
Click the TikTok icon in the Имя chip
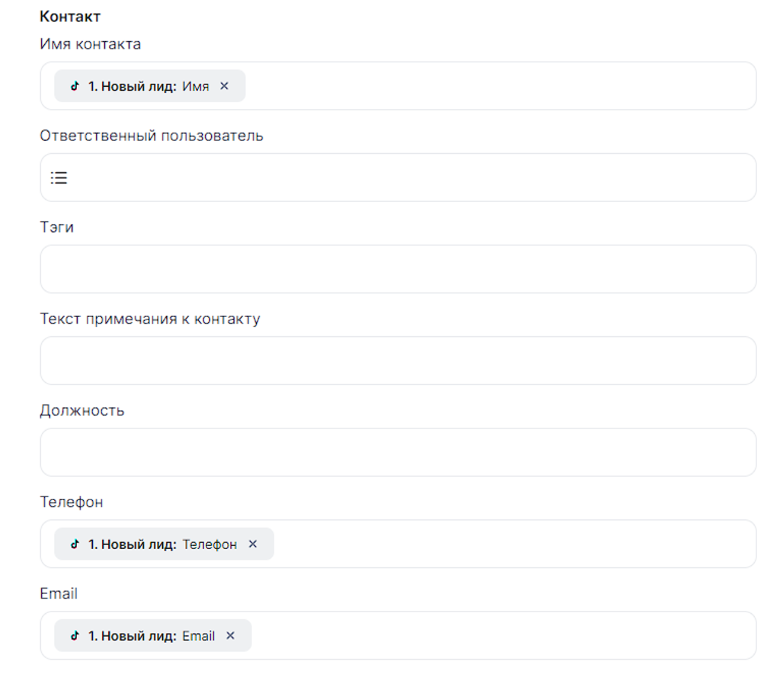coord(75,86)
